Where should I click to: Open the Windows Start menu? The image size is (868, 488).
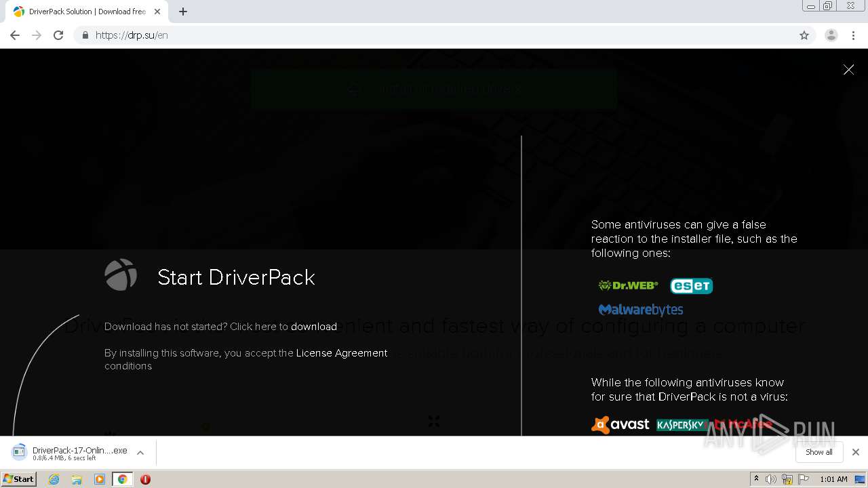[18, 479]
